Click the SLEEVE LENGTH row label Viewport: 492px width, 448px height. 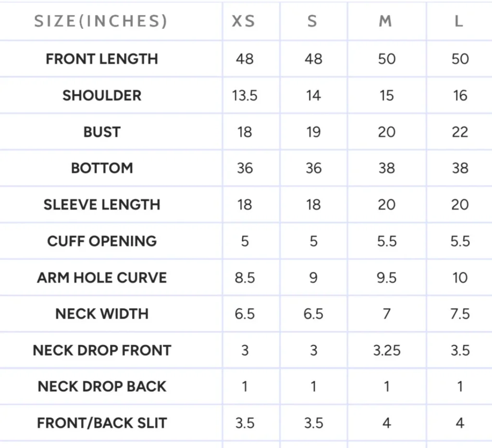click(102, 205)
